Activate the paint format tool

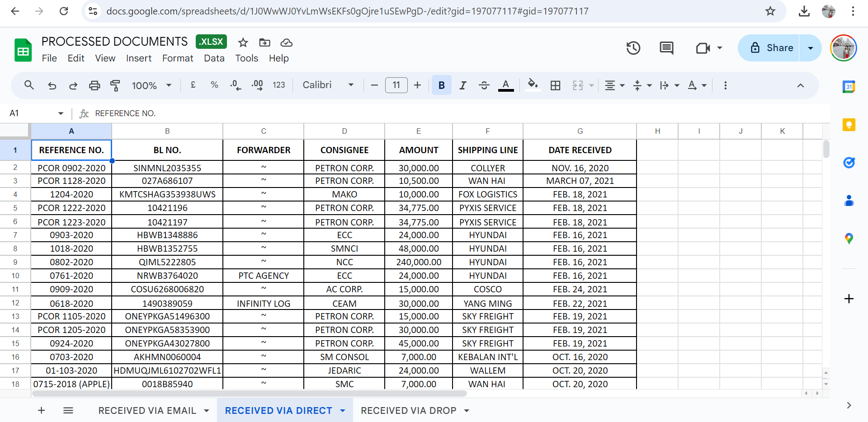click(115, 85)
